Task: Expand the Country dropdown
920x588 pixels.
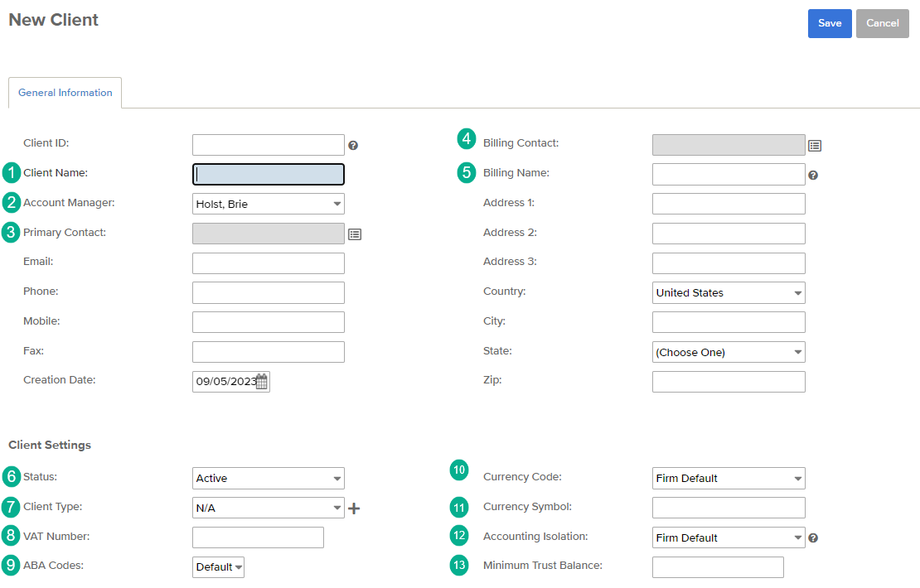Action: pos(729,293)
